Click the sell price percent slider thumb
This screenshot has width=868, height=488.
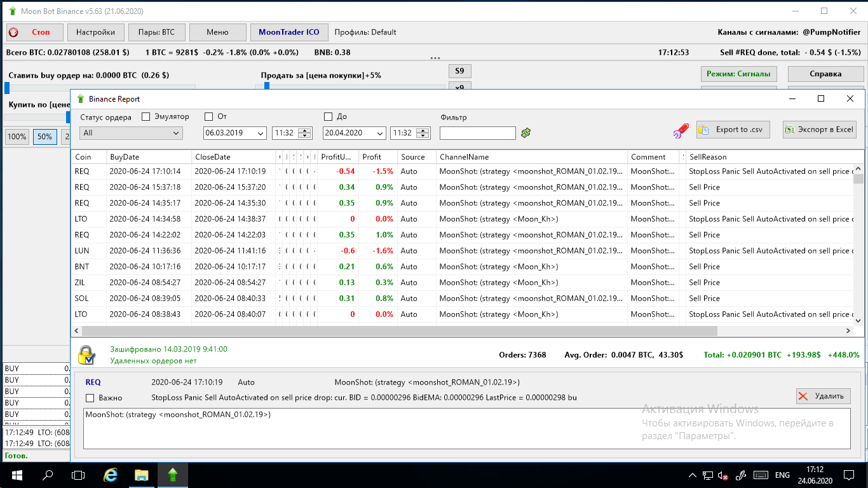coord(267,86)
